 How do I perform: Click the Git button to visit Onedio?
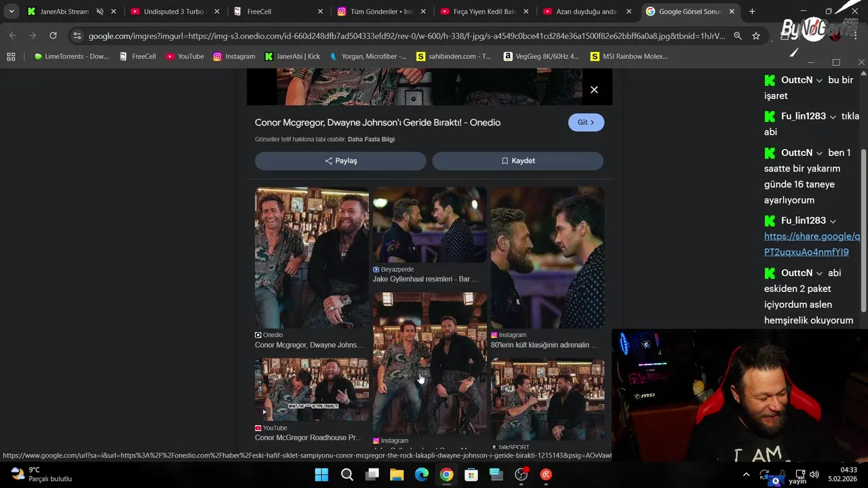click(586, 122)
